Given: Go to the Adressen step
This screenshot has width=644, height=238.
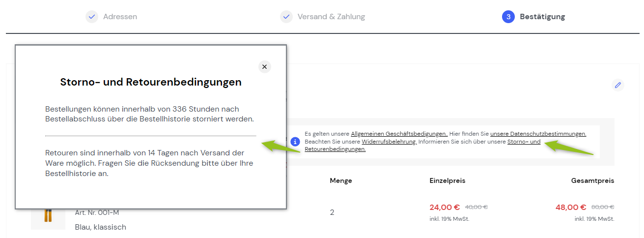Looking at the screenshot, I should pos(120,17).
